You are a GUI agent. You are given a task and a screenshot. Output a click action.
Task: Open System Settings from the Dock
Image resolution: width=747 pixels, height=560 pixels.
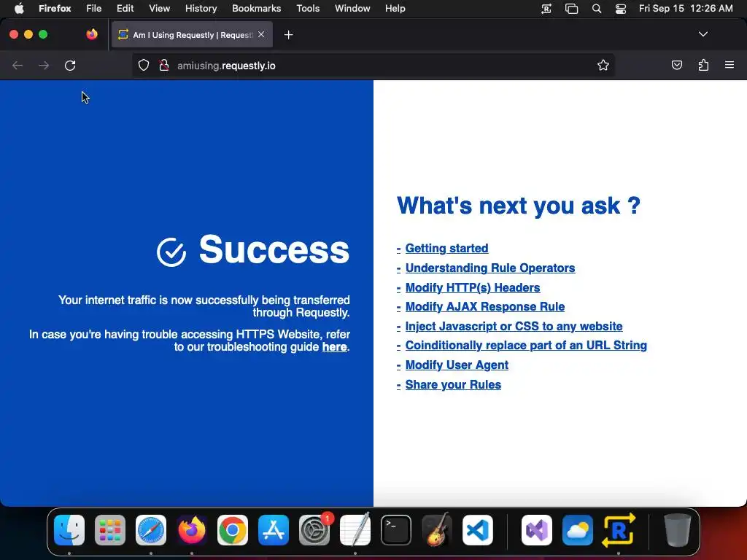[314, 530]
